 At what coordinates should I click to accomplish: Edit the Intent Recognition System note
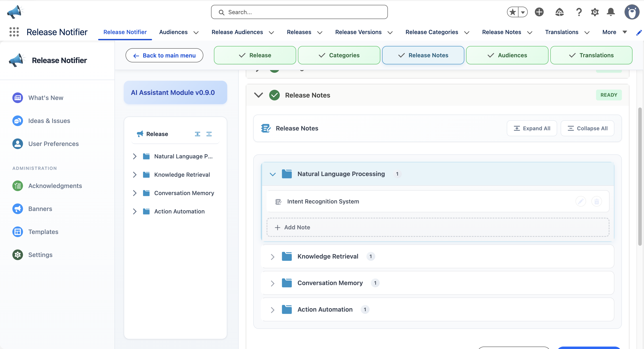(581, 201)
